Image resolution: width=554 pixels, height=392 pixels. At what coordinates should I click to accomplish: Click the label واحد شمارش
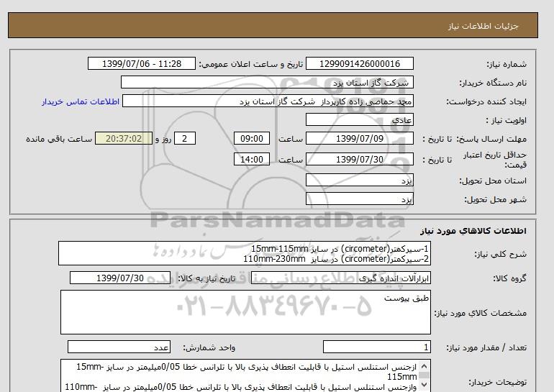(x=209, y=347)
